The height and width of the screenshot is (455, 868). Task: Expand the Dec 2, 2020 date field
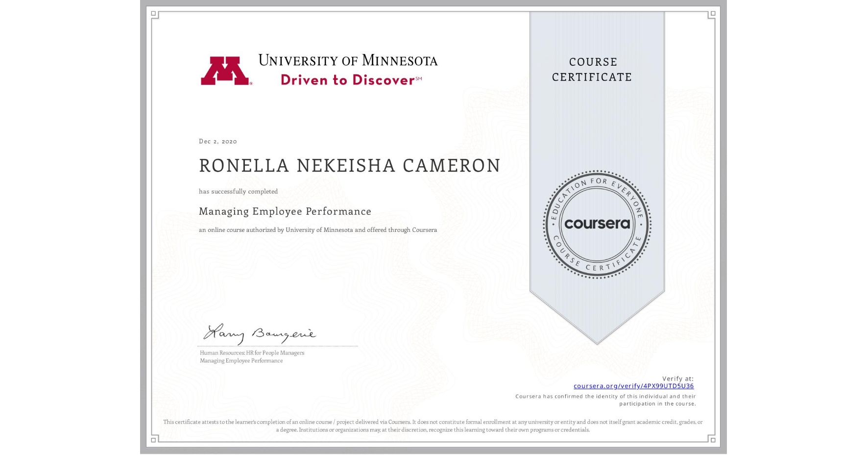pos(217,141)
